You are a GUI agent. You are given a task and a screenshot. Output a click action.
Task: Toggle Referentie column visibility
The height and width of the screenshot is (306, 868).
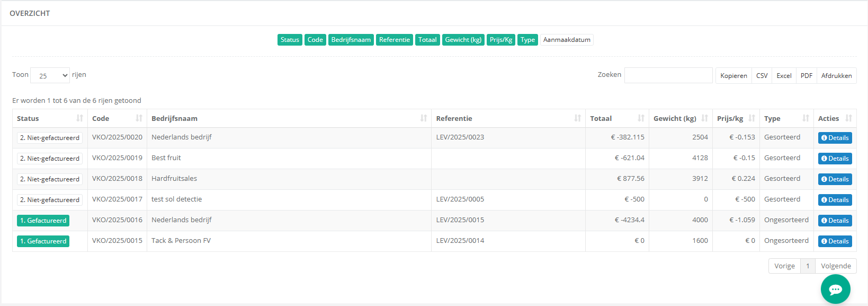click(x=395, y=40)
